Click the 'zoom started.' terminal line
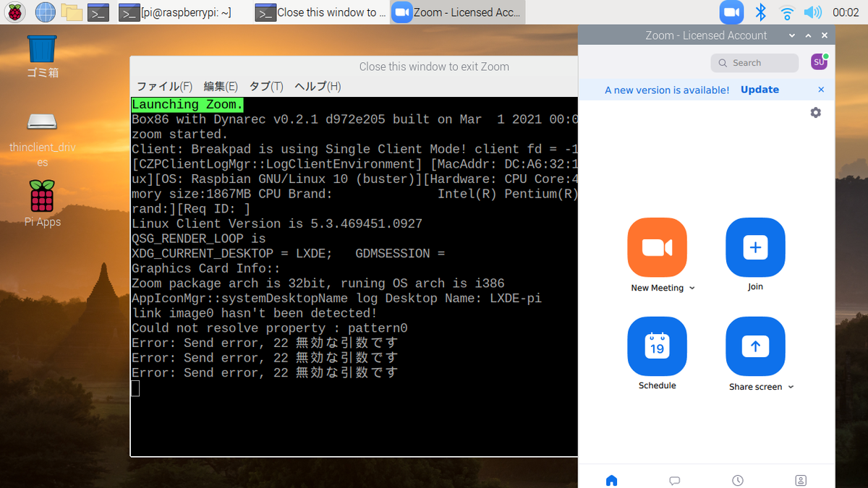The height and width of the screenshot is (488, 868). click(x=179, y=134)
